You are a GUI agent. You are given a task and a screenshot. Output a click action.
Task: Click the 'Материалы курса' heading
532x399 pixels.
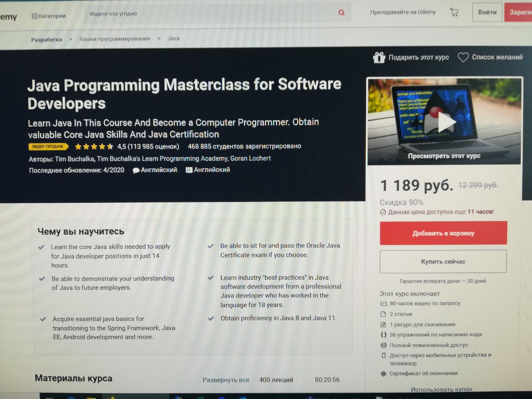pos(74,378)
